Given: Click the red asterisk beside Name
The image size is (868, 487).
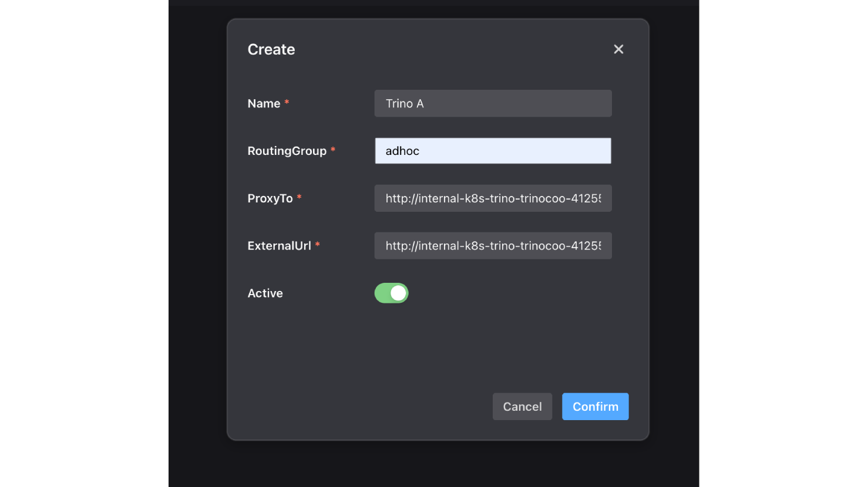Looking at the screenshot, I should click(x=287, y=103).
